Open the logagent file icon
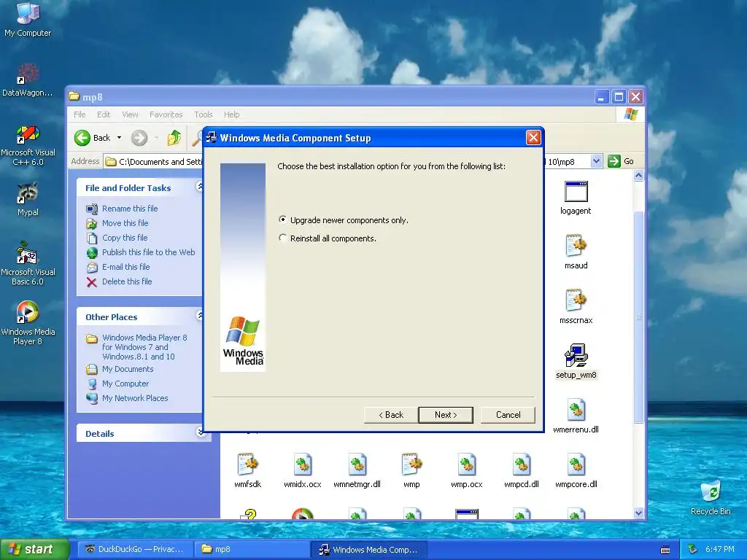The width and height of the screenshot is (747, 560). (576, 192)
